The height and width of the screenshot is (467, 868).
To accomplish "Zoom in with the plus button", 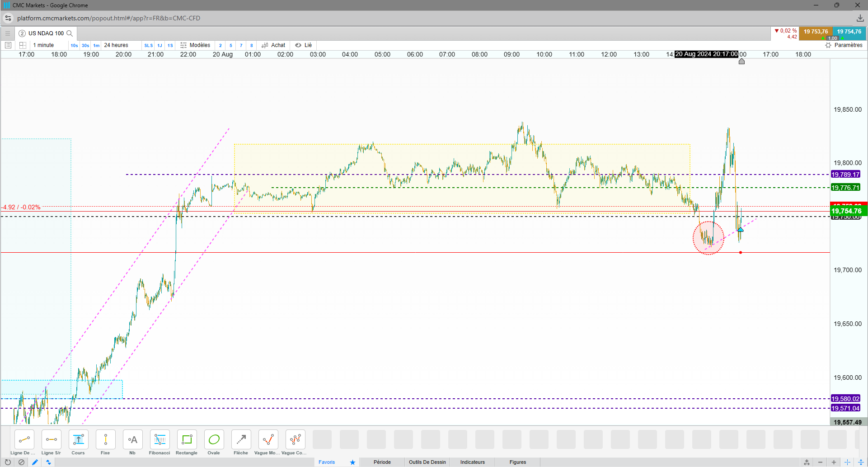I will 834,462.
